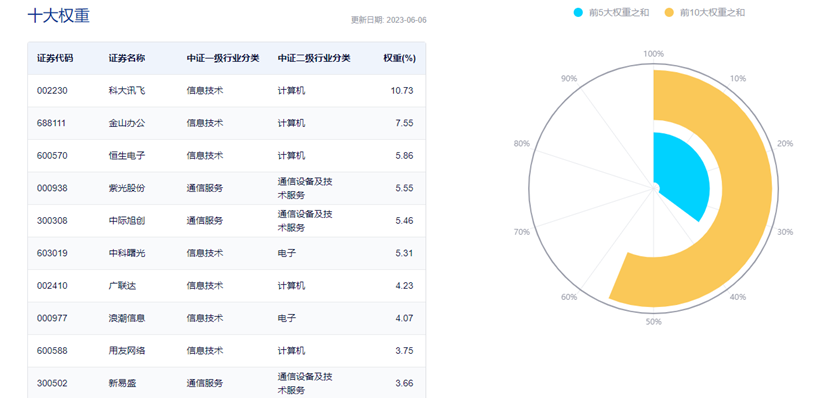Click the 中证二级行业分类 column header

coord(314,58)
